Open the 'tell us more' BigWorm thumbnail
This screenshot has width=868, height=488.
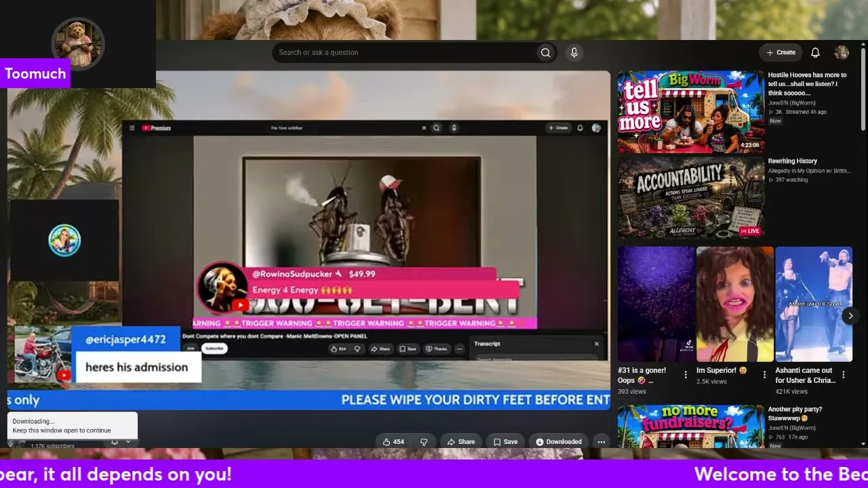point(690,112)
